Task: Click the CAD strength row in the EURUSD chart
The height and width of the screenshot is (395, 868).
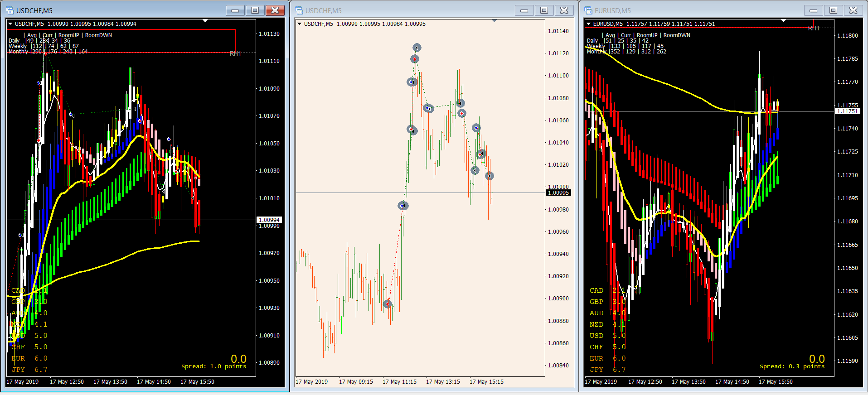Action: pos(607,290)
